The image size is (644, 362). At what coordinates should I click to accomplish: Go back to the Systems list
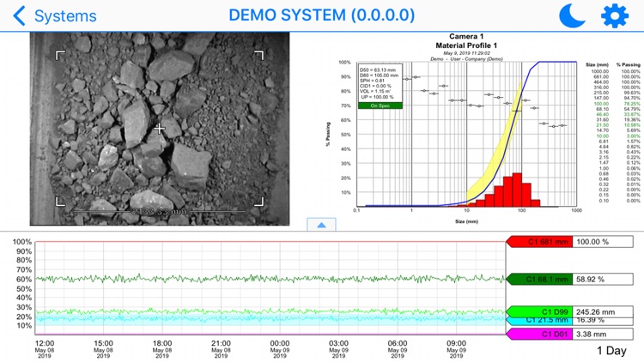click(x=65, y=15)
